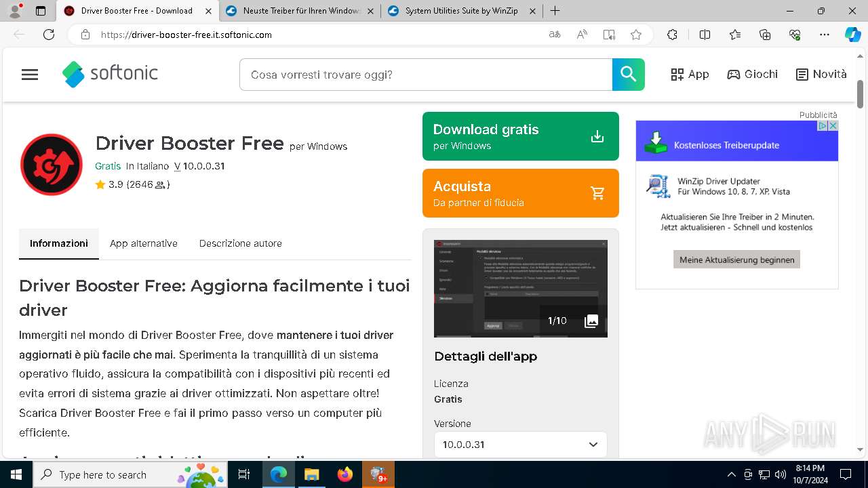Click the browser profile avatar
Viewport: 868px width, 488px height.
pyautogui.click(x=16, y=11)
